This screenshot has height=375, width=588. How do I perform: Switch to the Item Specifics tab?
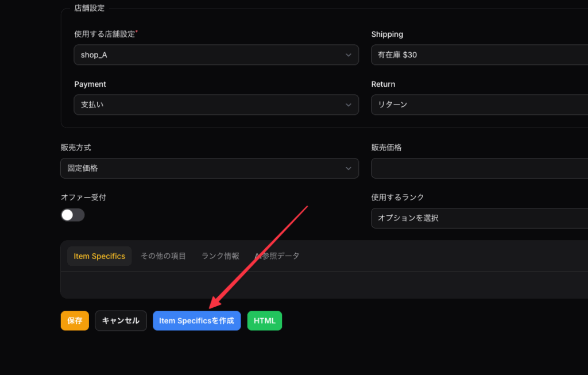[x=99, y=256]
